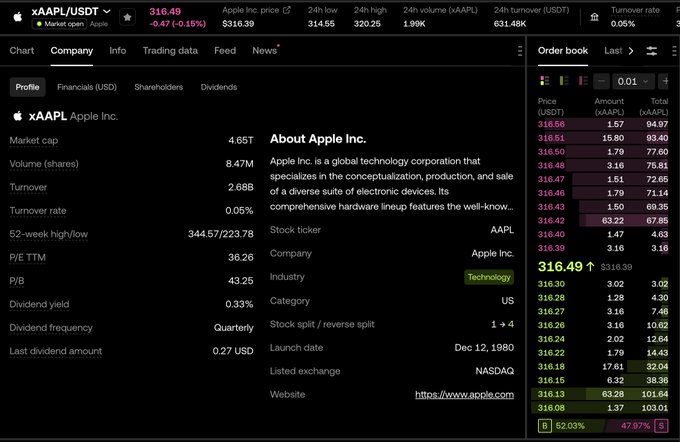This screenshot has height=442, width=680.
Task: Select bid price 316.18 in order book
Action: click(x=551, y=367)
